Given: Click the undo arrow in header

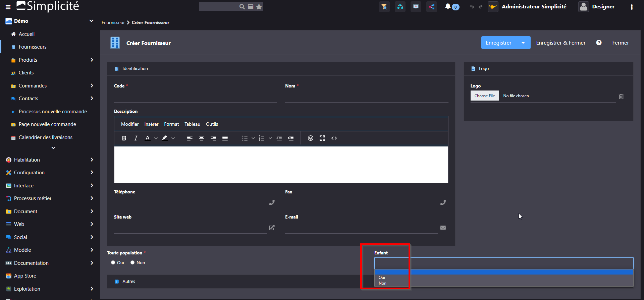Looking at the screenshot, I should (472, 7).
